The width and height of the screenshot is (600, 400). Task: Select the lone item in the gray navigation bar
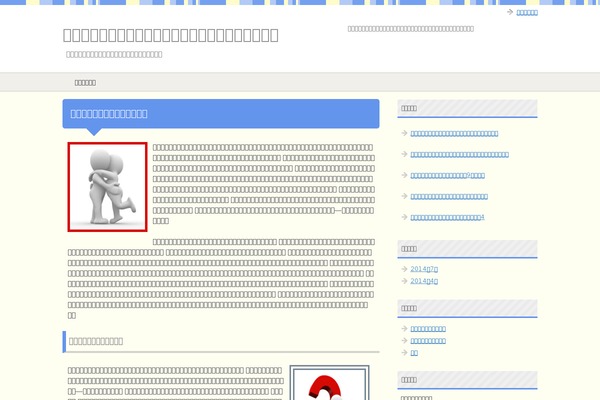pos(85,83)
